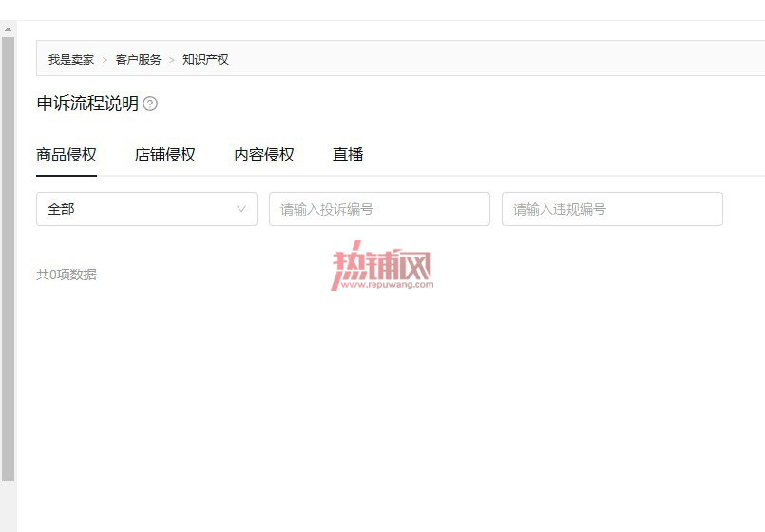Navigate to the 客户服务 breadcrumb

pos(138,60)
